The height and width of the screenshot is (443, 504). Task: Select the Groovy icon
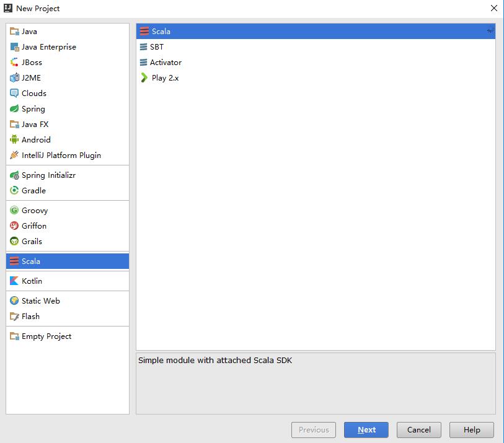[15, 211]
